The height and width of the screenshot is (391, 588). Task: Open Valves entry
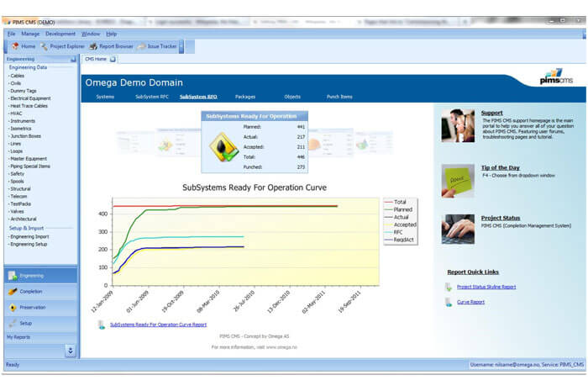tap(17, 211)
